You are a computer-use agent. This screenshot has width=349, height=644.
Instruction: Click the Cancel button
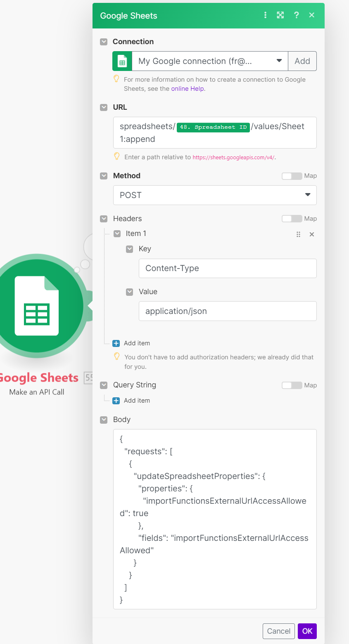click(279, 631)
